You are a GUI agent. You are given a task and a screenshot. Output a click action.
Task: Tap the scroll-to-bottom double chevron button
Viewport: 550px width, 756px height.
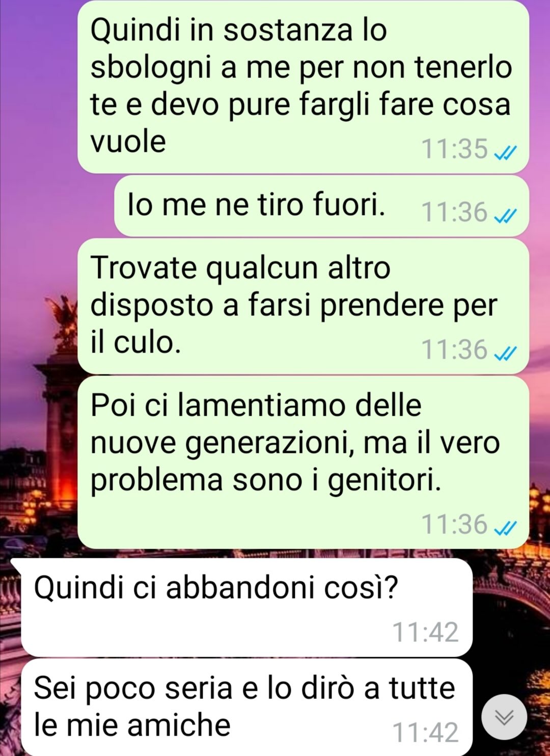point(504,717)
